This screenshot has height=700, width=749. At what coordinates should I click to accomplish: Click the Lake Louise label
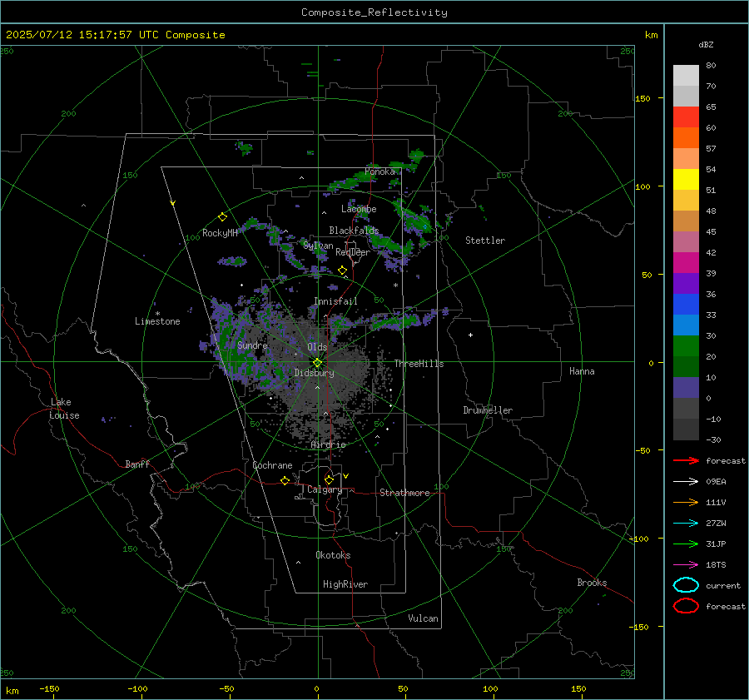coord(64,409)
